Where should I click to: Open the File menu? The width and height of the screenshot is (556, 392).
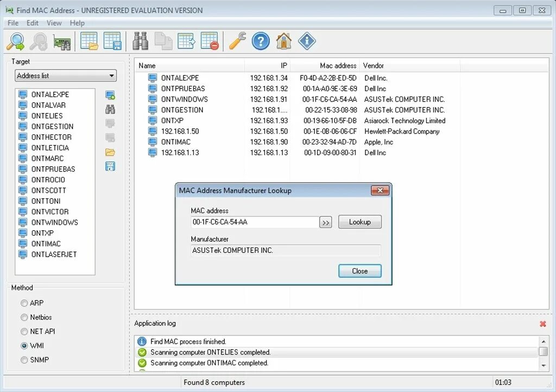point(13,23)
